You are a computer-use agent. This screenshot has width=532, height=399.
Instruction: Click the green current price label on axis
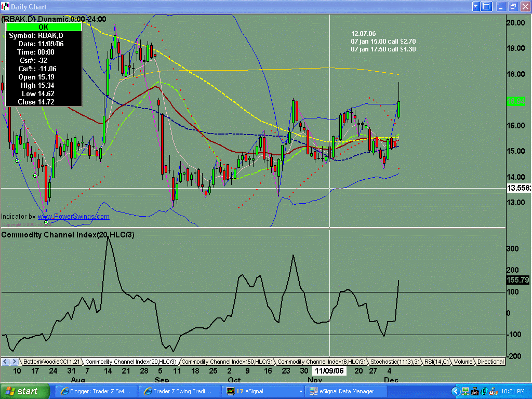(516, 101)
